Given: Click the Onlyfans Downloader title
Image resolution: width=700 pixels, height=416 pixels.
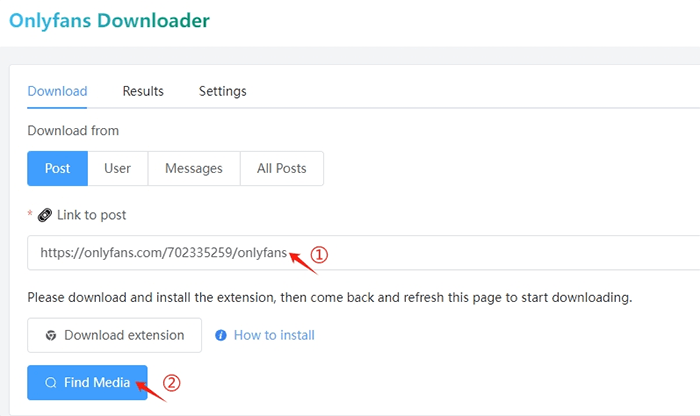Looking at the screenshot, I should click(109, 21).
